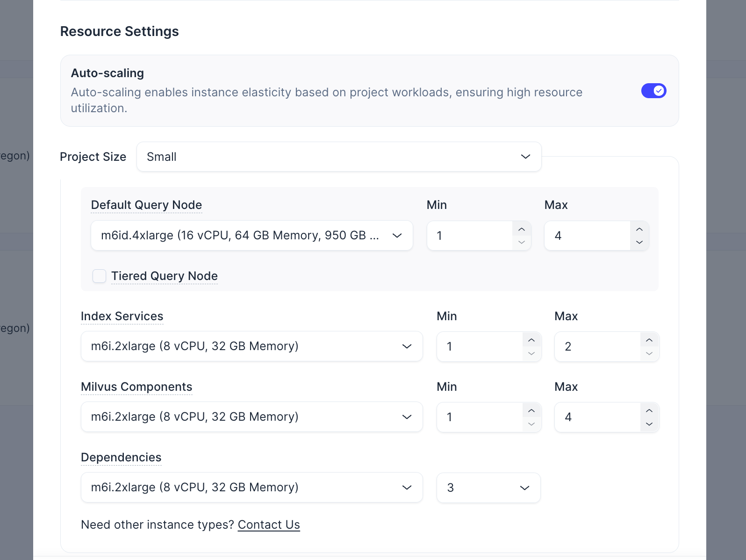This screenshot has width=746, height=560.
Task: Decrease Default Query Node Max value
Action: (639, 242)
